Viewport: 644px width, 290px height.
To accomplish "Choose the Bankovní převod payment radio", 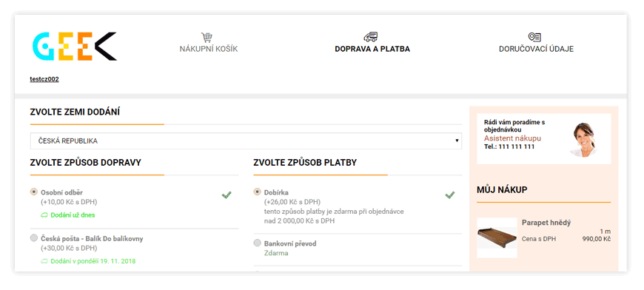I will tap(257, 243).
